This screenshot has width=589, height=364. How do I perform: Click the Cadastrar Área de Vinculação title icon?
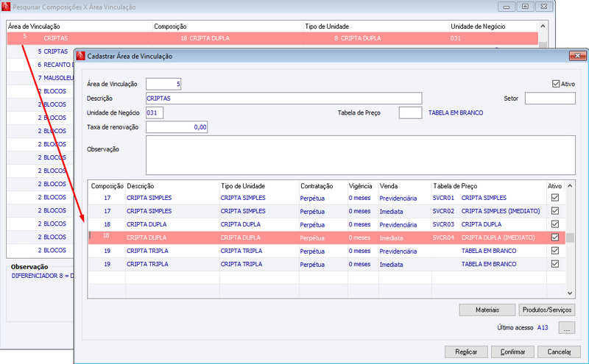81,56
